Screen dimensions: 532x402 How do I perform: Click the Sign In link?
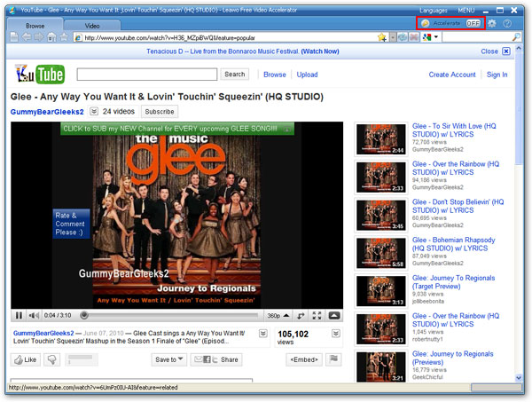click(x=497, y=75)
